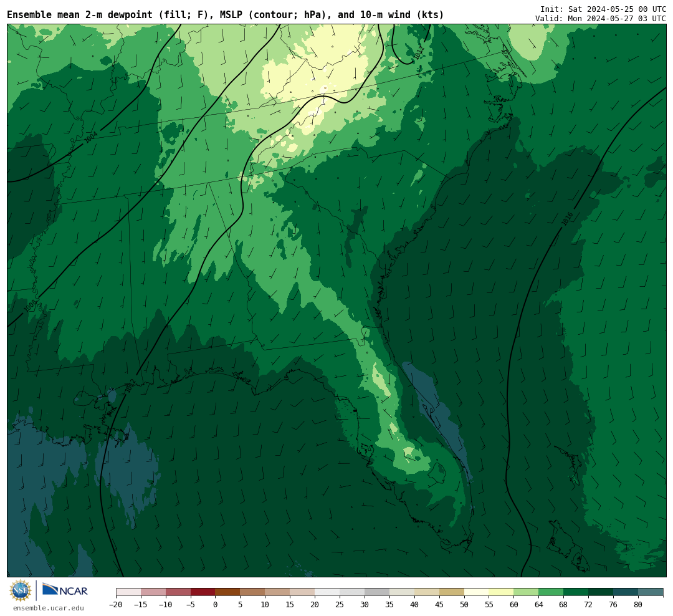This screenshot has height=616, width=673.
Task: Click the map title text
Action: [226, 15]
